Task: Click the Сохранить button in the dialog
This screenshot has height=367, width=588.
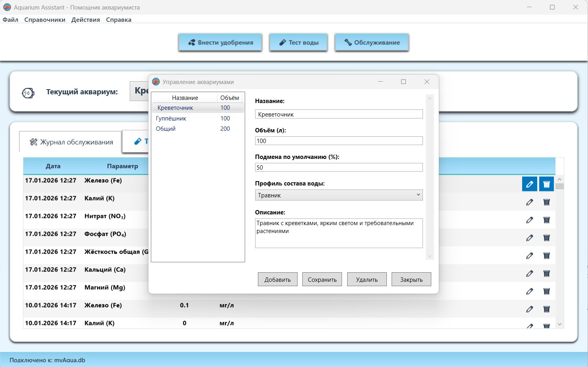Action: pyautogui.click(x=322, y=279)
